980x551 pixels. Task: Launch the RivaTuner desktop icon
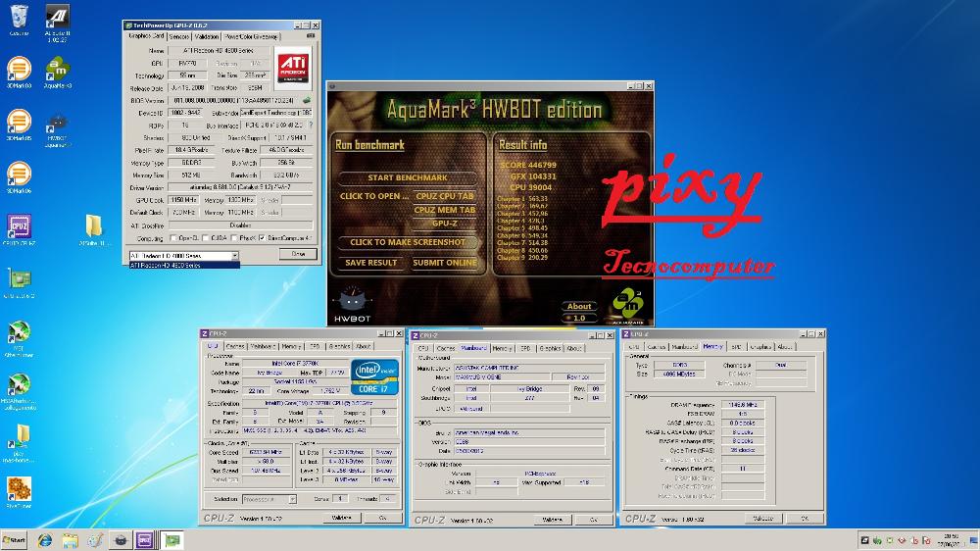[19, 491]
